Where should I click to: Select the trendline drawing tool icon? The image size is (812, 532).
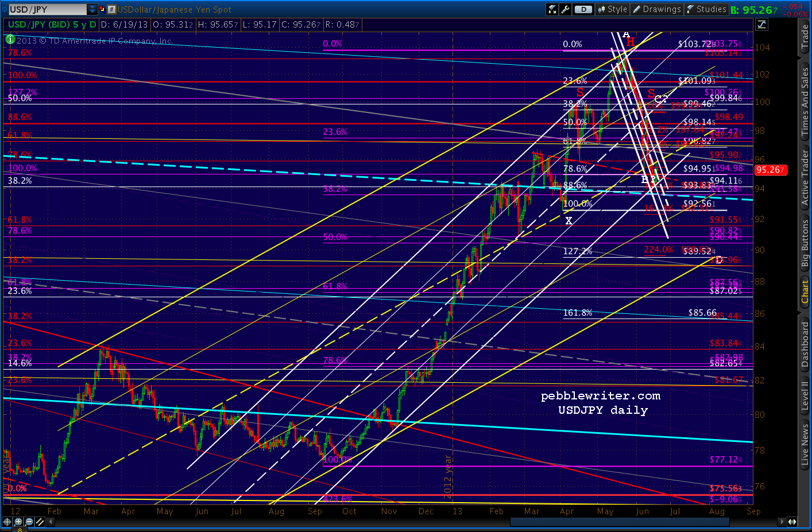click(x=40, y=522)
